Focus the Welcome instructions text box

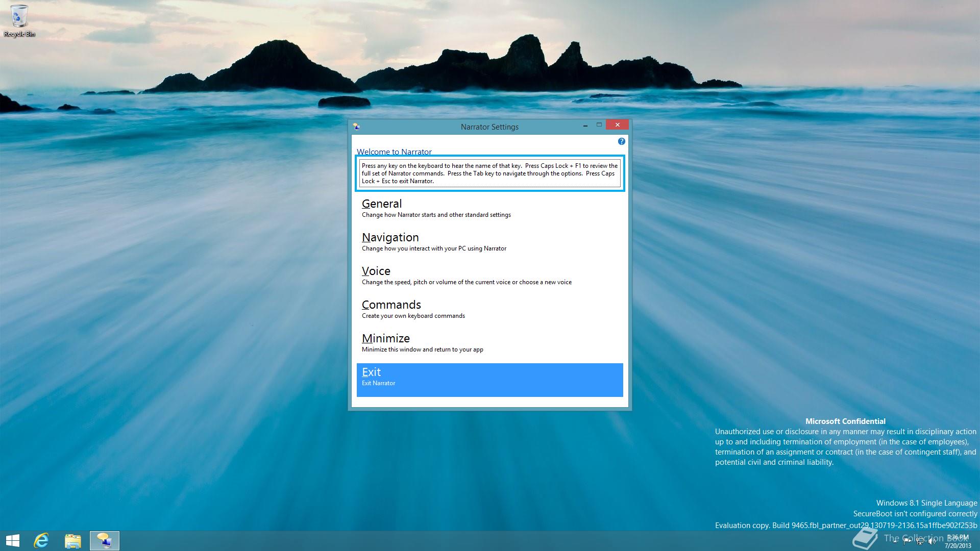pos(489,173)
